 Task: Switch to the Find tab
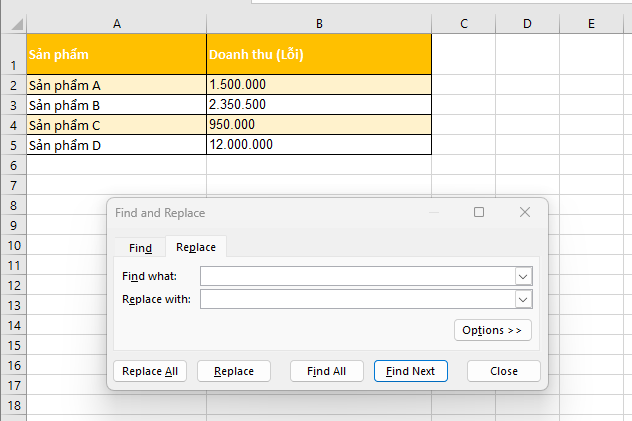[x=140, y=247]
